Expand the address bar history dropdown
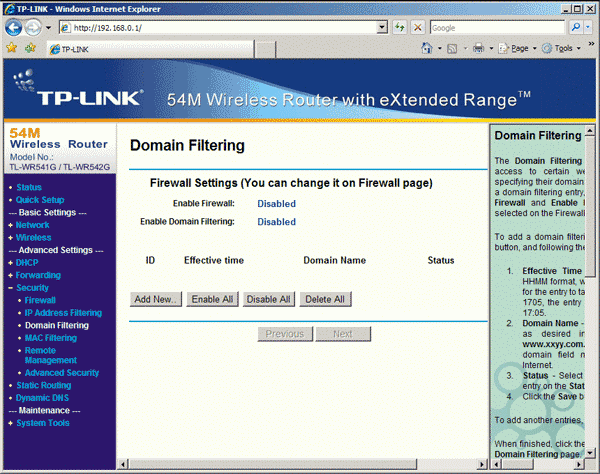 pyautogui.click(x=382, y=28)
